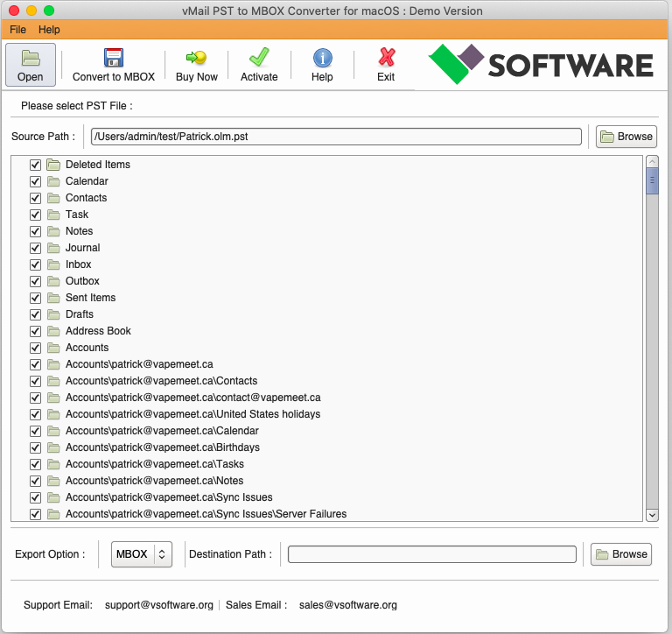Click sales@vsoftware.org email text
Image resolution: width=672 pixels, height=634 pixels.
pos(348,605)
